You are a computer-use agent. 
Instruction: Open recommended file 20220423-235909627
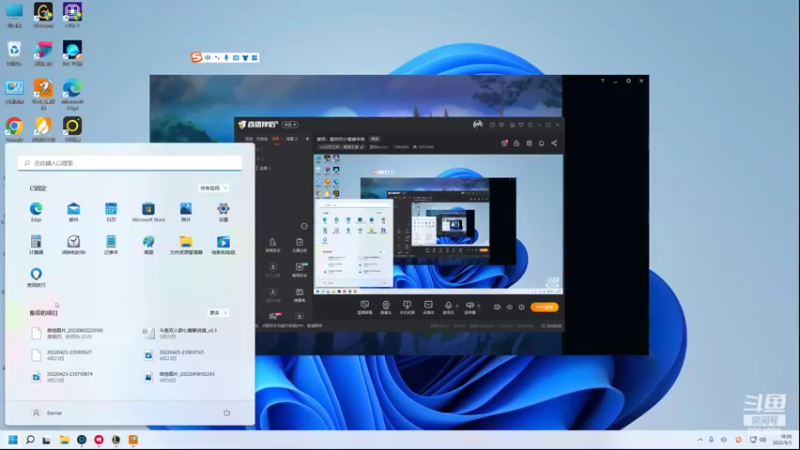[x=64, y=355]
